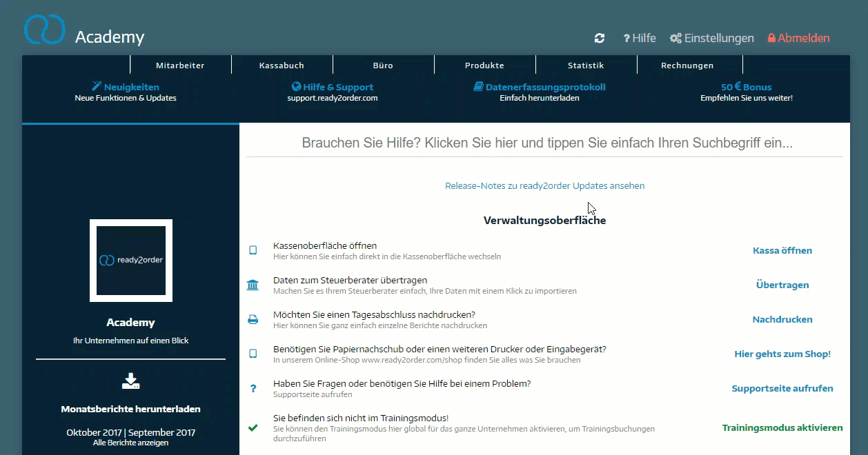Click the green checkmark icon beside Trainingsmodus

(x=253, y=427)
